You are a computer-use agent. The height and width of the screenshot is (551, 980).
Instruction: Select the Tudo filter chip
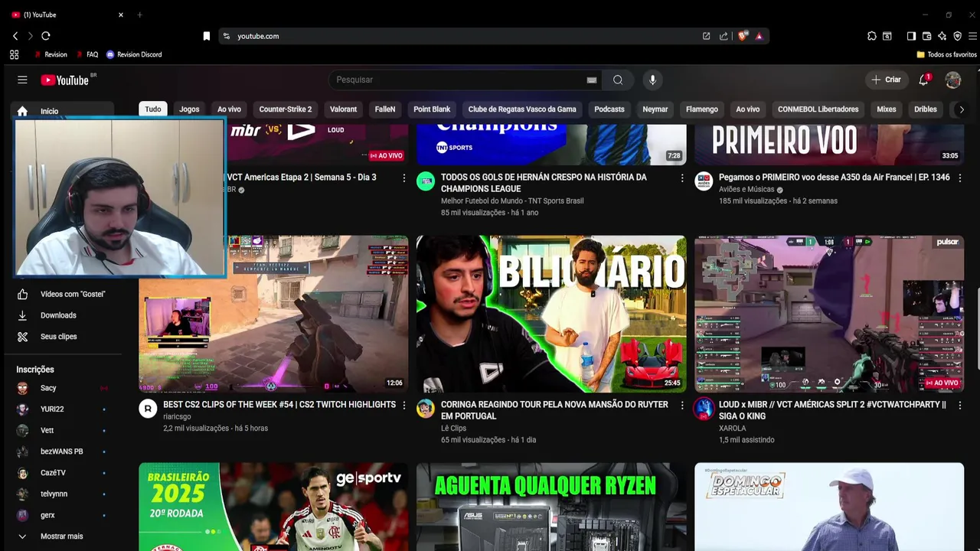coord(153,109)
